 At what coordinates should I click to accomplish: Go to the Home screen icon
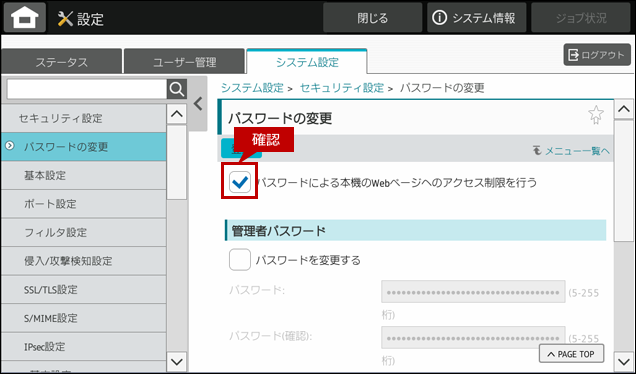point(25,18)
